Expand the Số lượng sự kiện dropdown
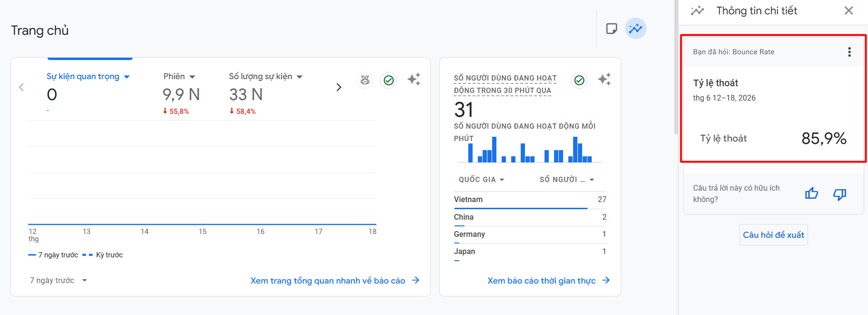 266,76
